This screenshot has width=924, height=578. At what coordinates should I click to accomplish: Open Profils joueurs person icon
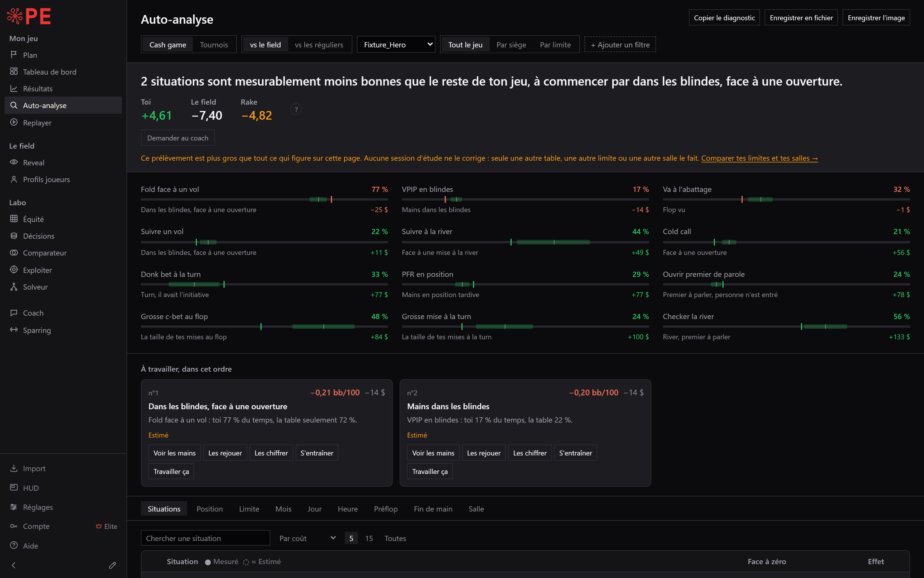(14, 179)
